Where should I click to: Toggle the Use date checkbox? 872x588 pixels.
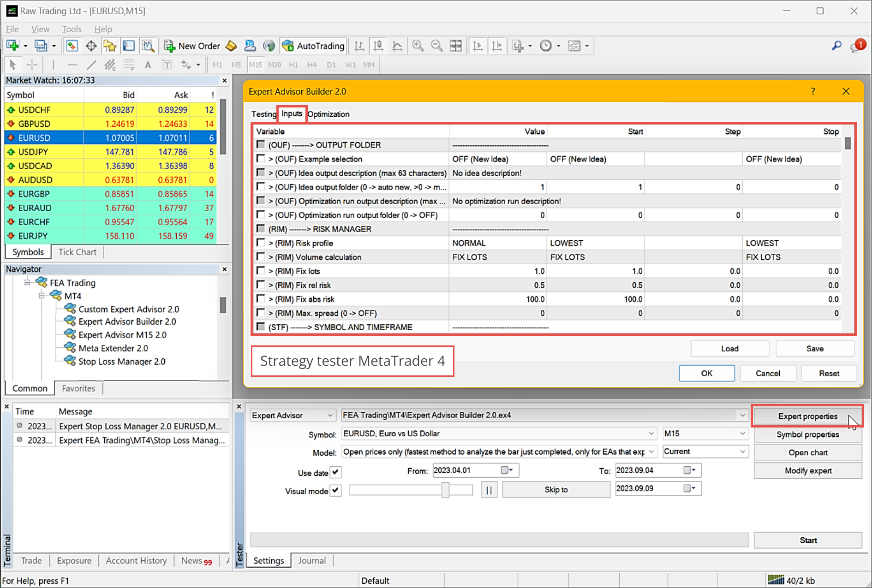(336, 472)
